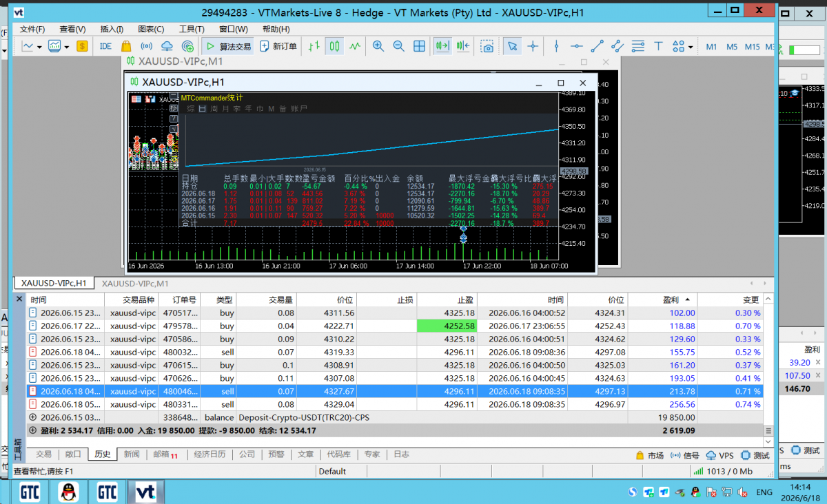Select 账户 in MTCommander stats panel

click(x=299, y=109)
